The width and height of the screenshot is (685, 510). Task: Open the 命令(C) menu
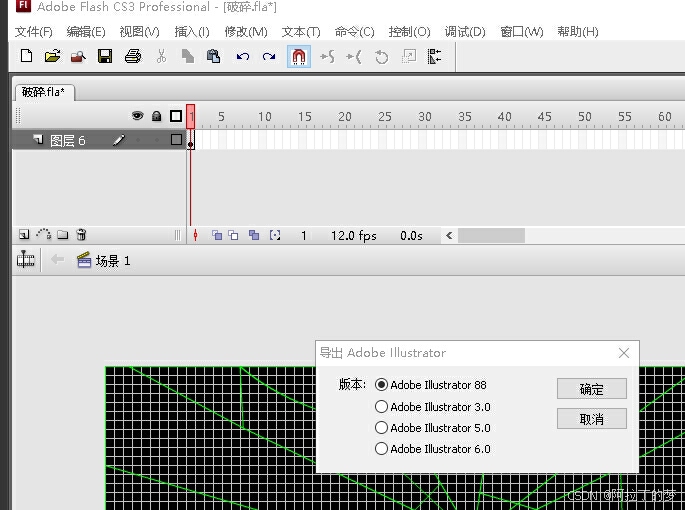tap(354, 32)
